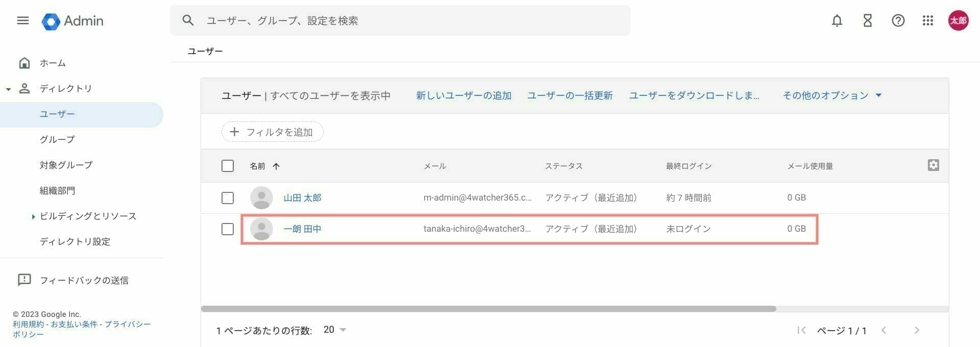The height and width of the screenshot is (347, 980).
Task: Select 対象グループ in sidebar
Action: point(66,165)
